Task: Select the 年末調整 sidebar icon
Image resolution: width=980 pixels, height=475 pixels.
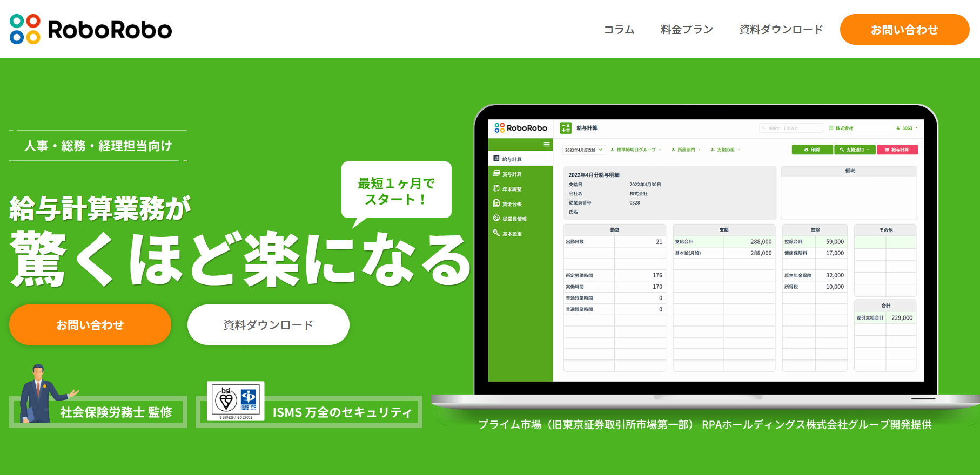Action: click(x=496, y=189)
